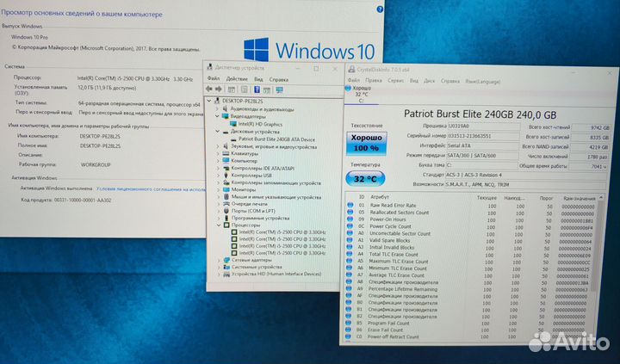The image size is (620, 364).
Task: Collapse the Процессоры node
Action: pyautogui.click(x=218, y=225)
